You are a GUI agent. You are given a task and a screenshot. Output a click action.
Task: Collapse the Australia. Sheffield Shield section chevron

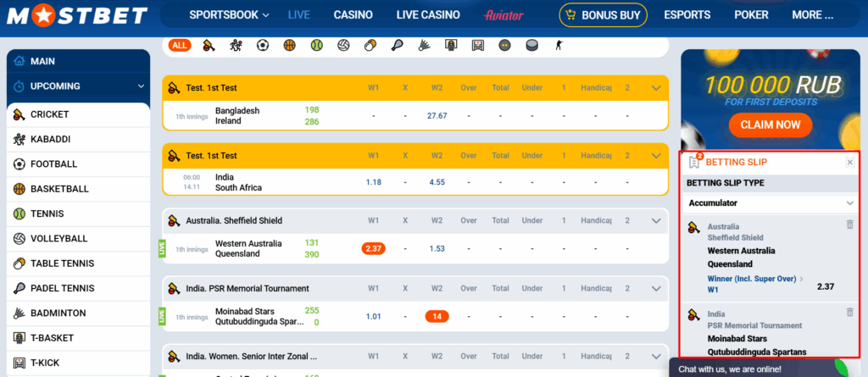click(x=657, y=220)
